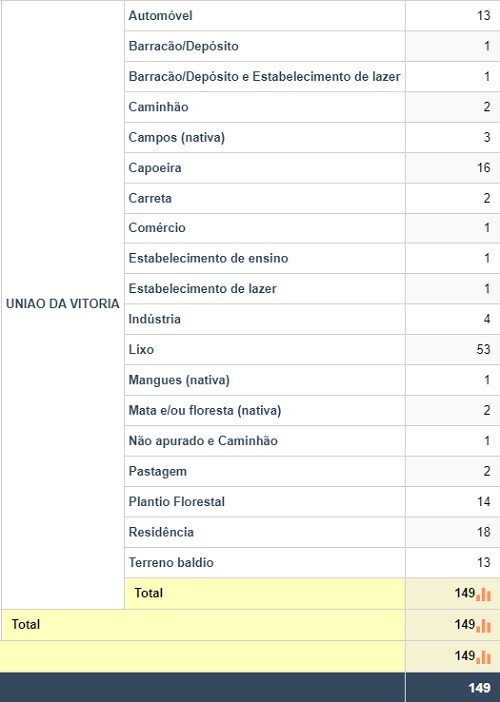Screen dimensions: 500x702
Task: Click bar chart icon in Uniao da Vitoria subtotal
Action: pos(483,595)
